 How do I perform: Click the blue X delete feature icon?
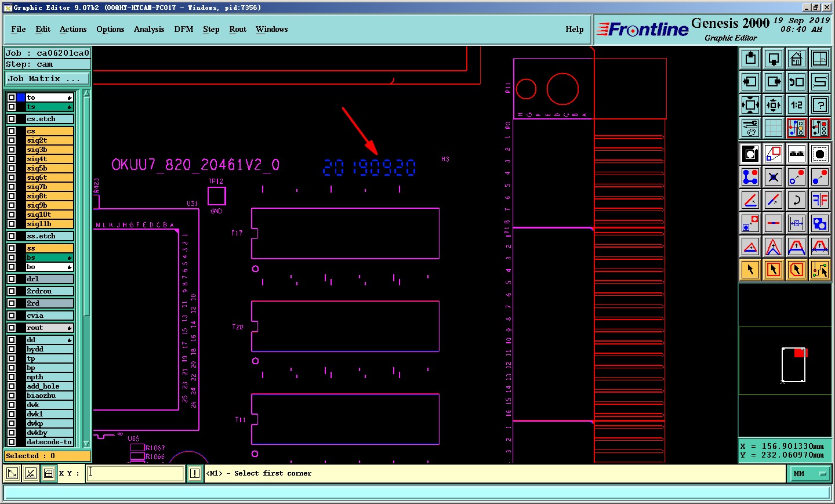click(x=774, y=177)
